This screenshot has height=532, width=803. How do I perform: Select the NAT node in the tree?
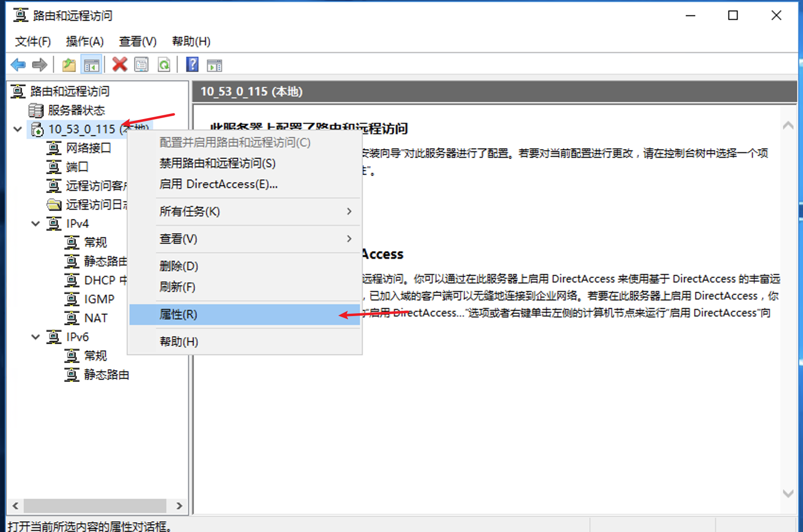click(95, 317)
